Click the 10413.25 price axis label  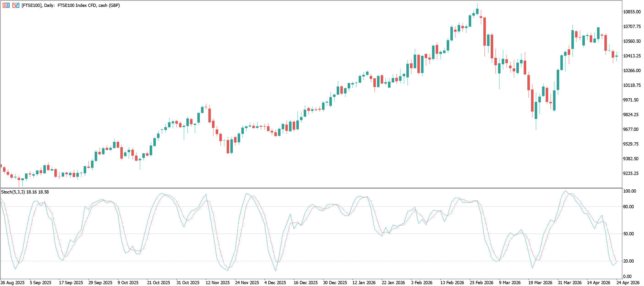click(632, 56)
